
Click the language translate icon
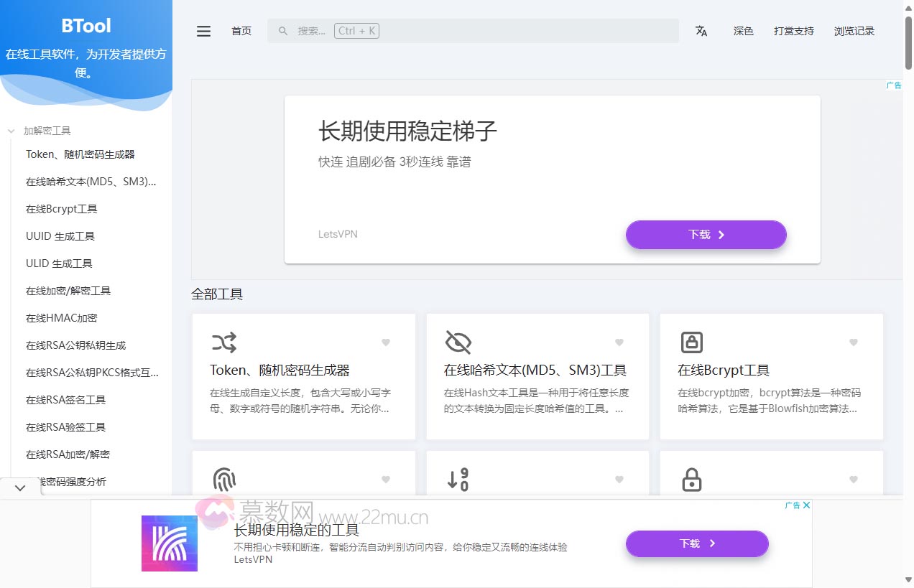tap(701, 31)
